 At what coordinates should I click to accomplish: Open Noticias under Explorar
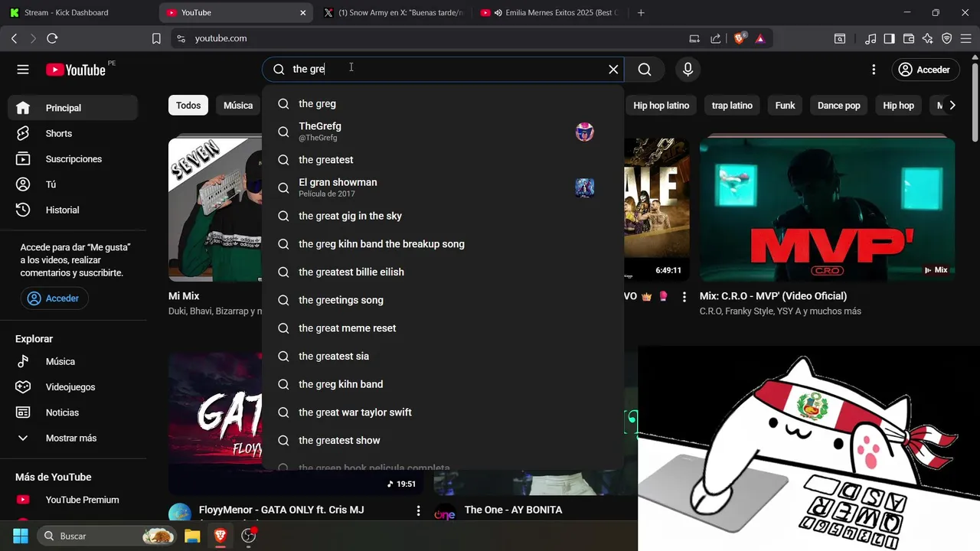pos(73,412)
